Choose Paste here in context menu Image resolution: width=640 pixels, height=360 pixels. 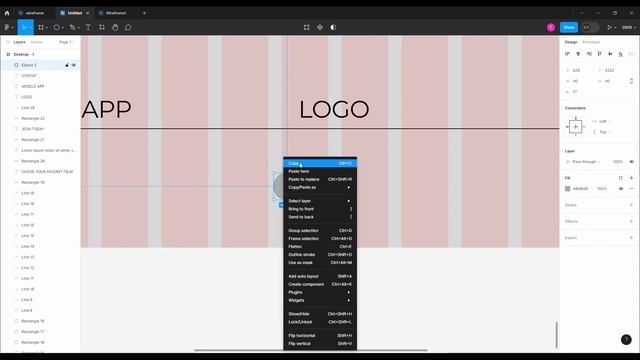click(320, 171)
